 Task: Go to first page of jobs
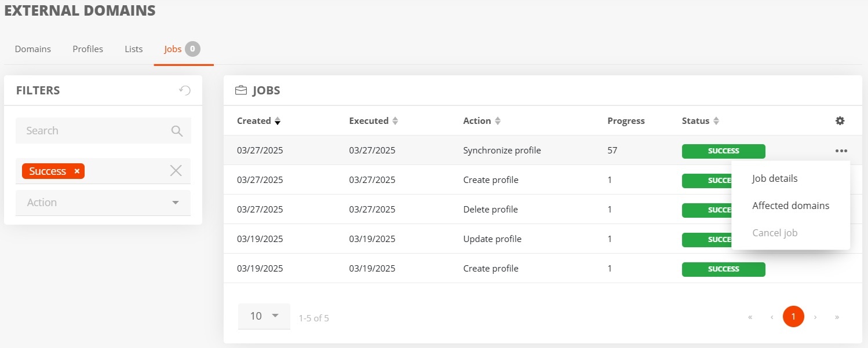(x=750, y=317)
